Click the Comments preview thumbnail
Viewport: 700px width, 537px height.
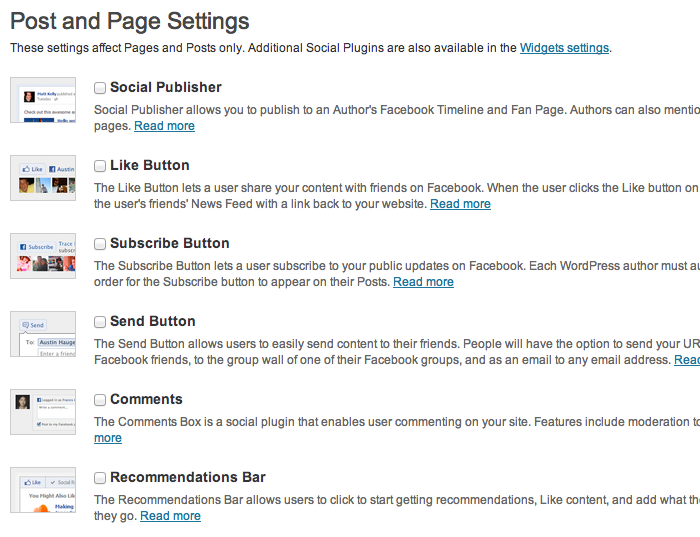[43, 412]
